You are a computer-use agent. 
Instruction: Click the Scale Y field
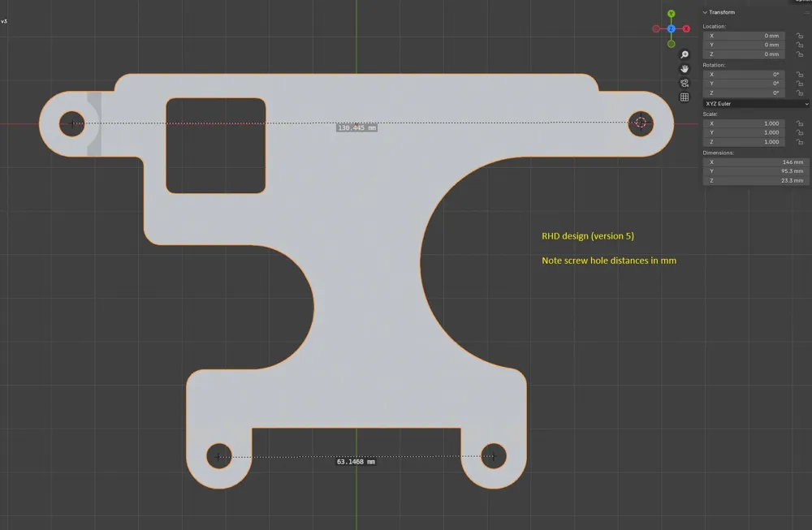pos(744,132)
